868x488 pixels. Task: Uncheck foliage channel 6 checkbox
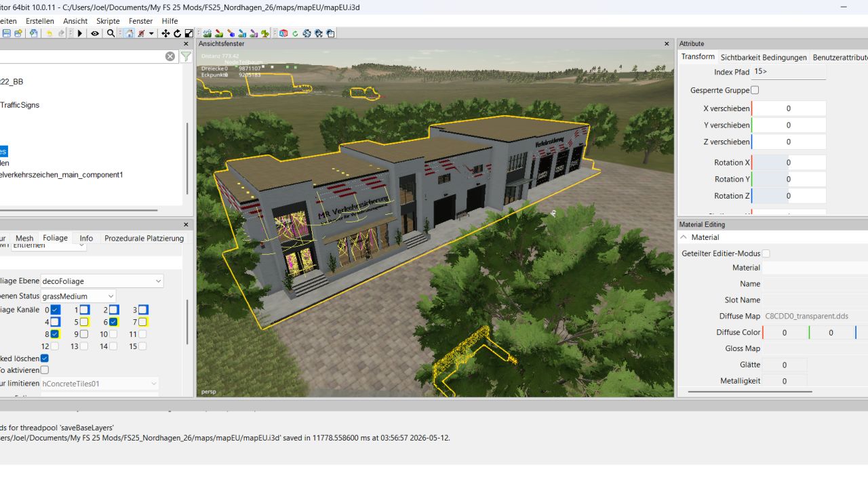pyautogui.click(x=114, y=322)
